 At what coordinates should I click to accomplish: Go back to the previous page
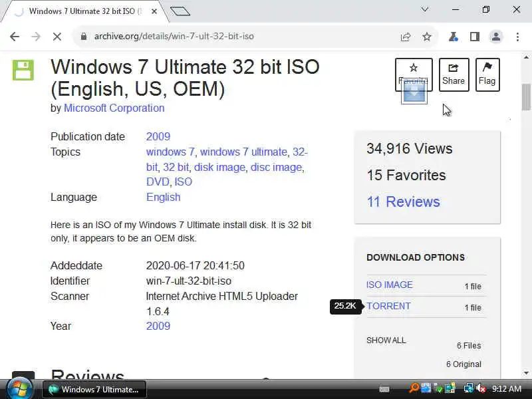[x=15, y=37]
